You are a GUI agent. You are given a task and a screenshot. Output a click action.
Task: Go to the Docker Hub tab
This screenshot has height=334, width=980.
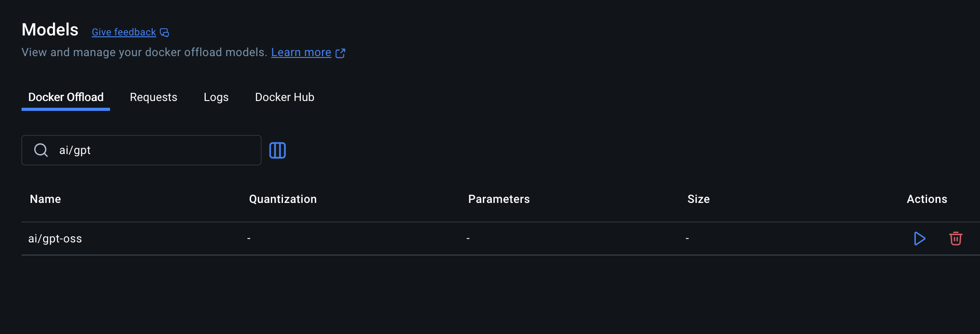tap(285, 97)
